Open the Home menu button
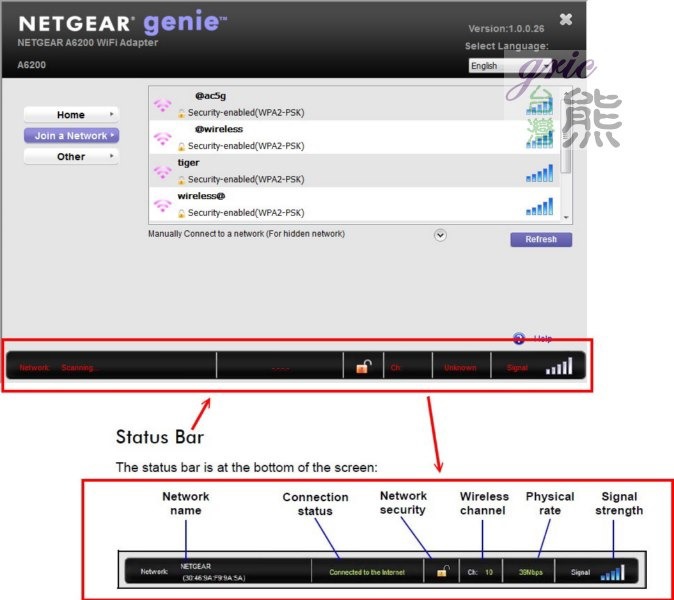The width and height of the screenshot is (674, 600). (71, 115)
